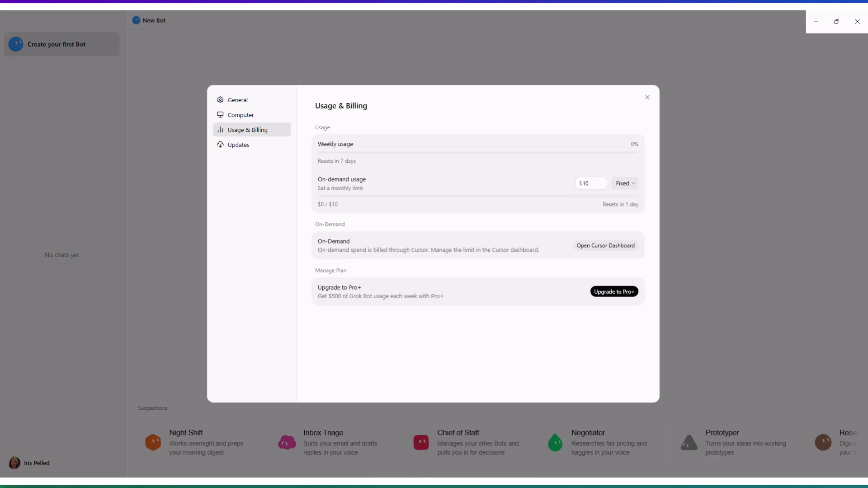Close the application window
868x488 pixels.
click(858, 22)
